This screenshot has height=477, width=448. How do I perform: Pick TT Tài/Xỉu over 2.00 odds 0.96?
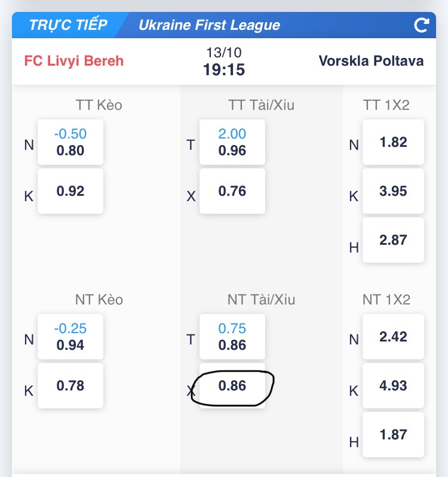[x=232, y=142]
